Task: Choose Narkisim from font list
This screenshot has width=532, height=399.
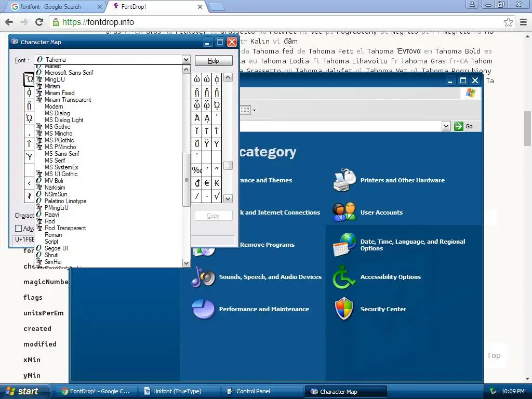Action: click(55, 188)
